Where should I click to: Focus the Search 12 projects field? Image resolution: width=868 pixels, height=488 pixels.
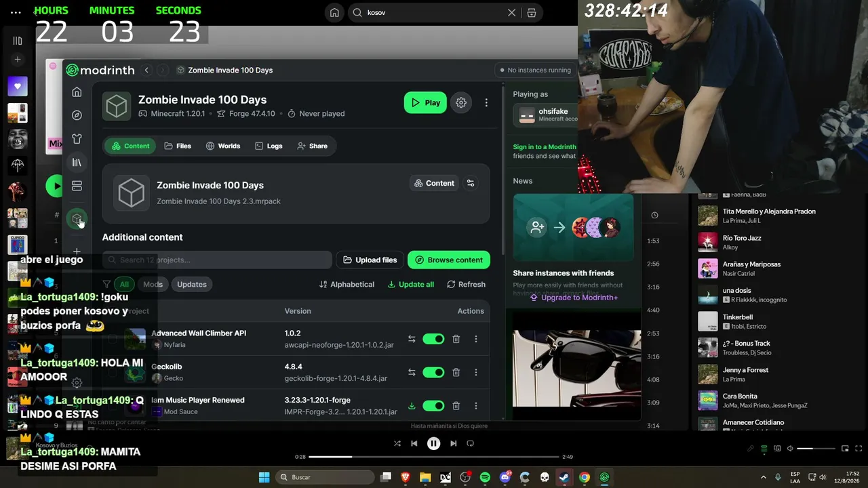217,260
